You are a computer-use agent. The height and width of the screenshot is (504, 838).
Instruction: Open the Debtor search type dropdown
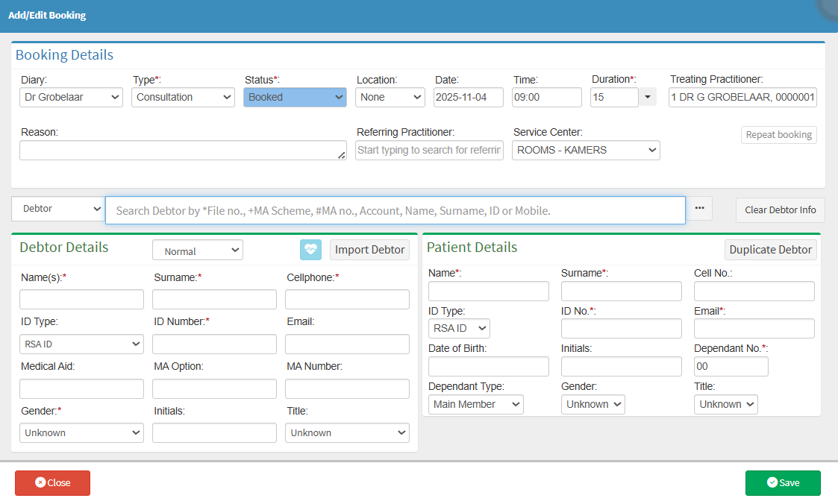57,209
